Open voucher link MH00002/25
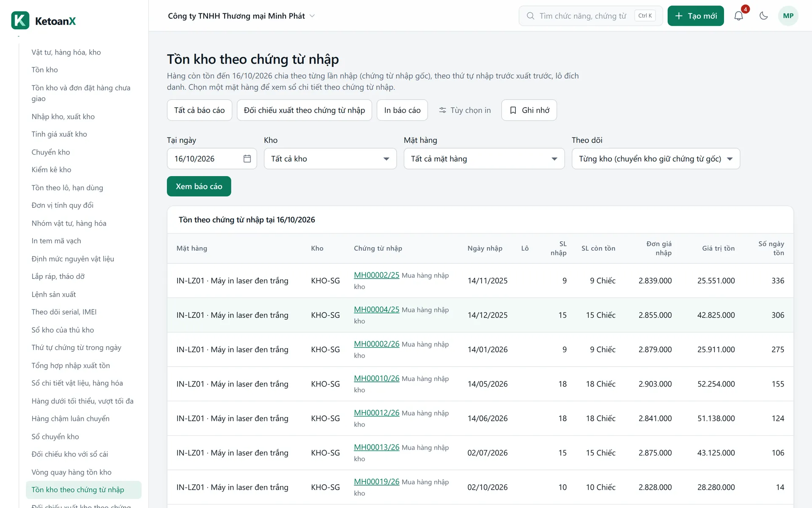Screen dimensions: 812x508 click(376, 275)
